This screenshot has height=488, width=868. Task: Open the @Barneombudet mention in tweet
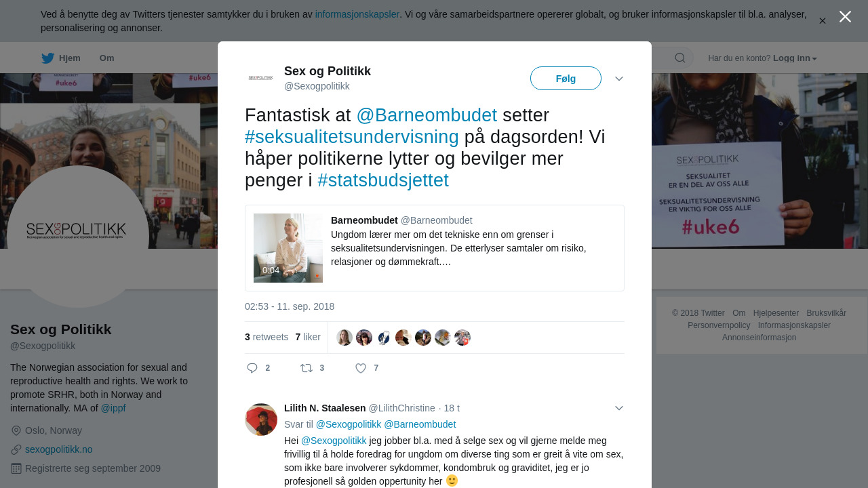click(x=427, y=115)
